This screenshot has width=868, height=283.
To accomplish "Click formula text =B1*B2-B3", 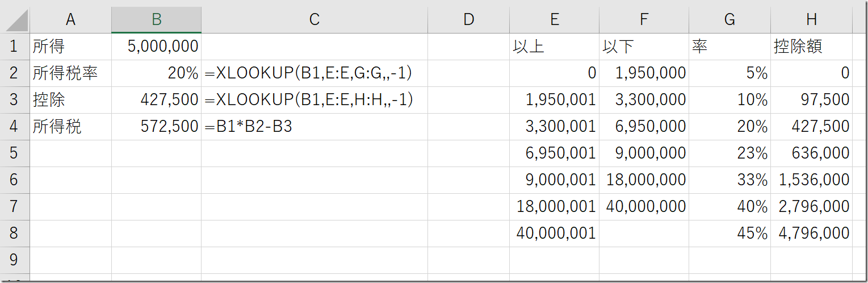I will [x=248, y=127].
